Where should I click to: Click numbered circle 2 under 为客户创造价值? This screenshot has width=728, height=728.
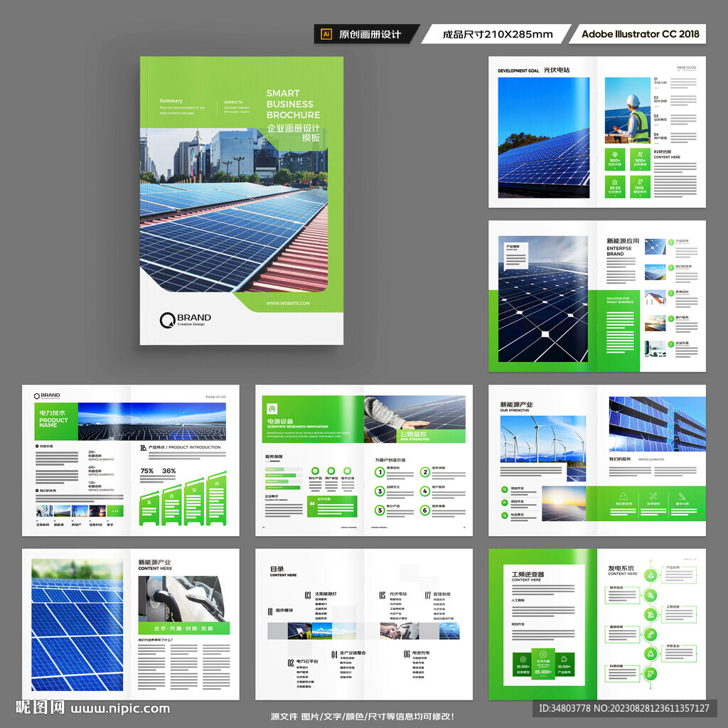425,472
